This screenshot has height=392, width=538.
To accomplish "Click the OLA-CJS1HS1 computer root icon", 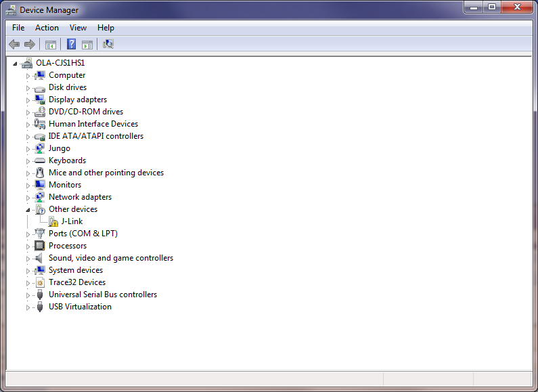I will pyautogui.click(x=27, y=63).
